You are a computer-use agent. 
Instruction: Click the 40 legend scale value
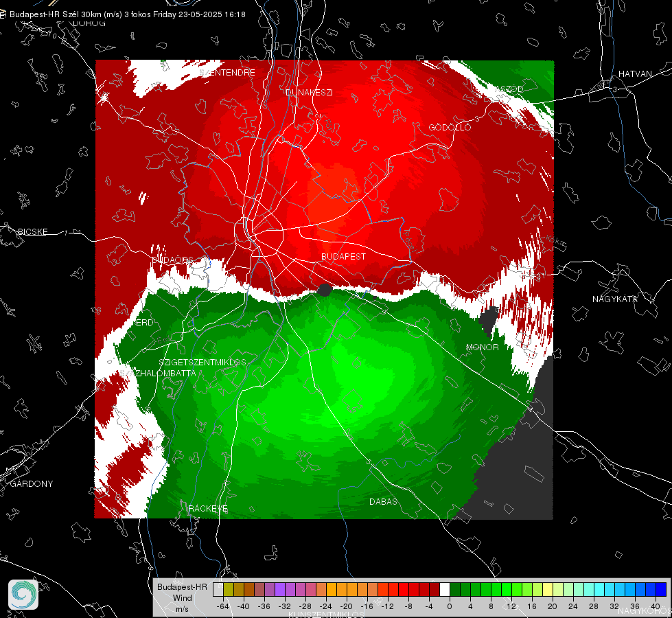coord(656,606)
